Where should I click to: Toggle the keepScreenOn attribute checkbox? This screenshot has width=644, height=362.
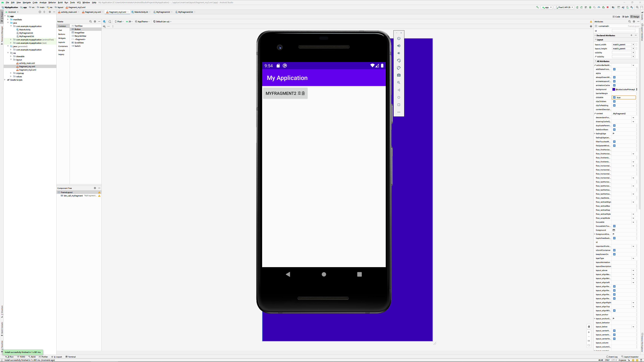coord(614,254)
